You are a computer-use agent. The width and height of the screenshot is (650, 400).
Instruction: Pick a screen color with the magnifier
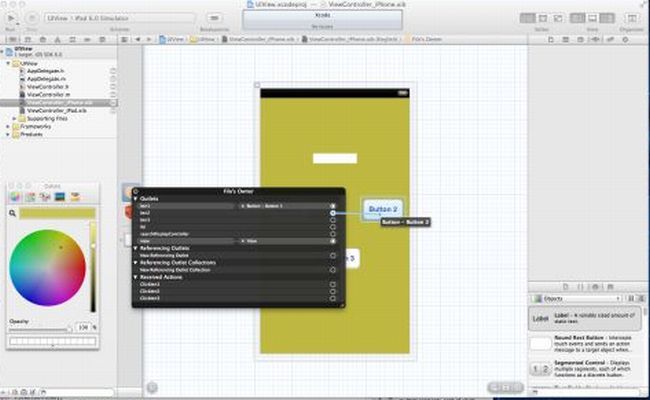(12, 213)
